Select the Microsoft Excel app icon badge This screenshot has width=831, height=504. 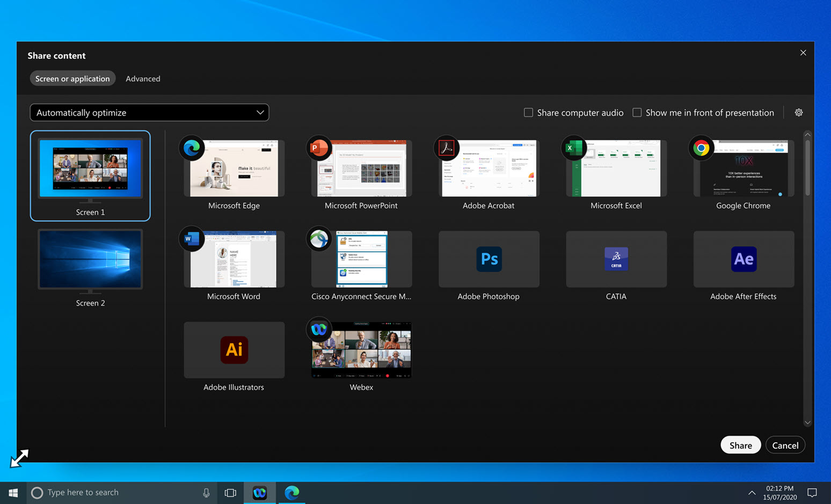(x=574, y=148)
